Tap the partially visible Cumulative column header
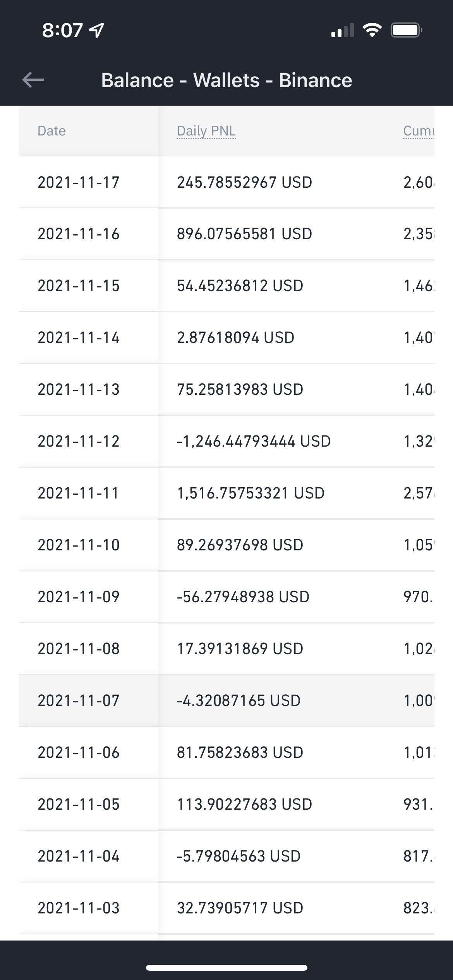This screenshot has height=980, width=453. click(419, 131)
